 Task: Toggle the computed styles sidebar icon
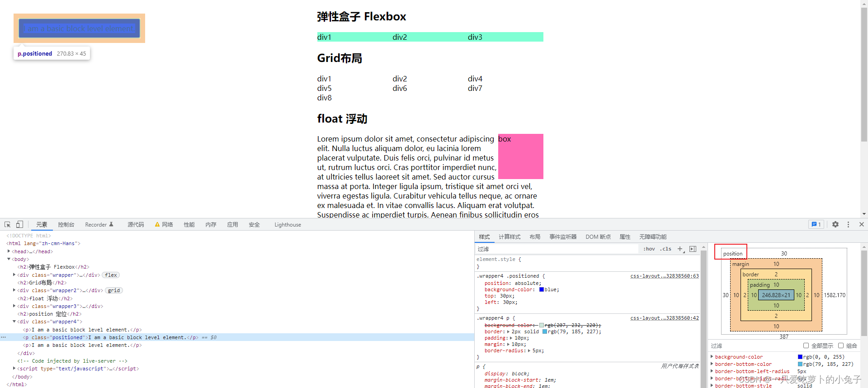coord(693,249)
